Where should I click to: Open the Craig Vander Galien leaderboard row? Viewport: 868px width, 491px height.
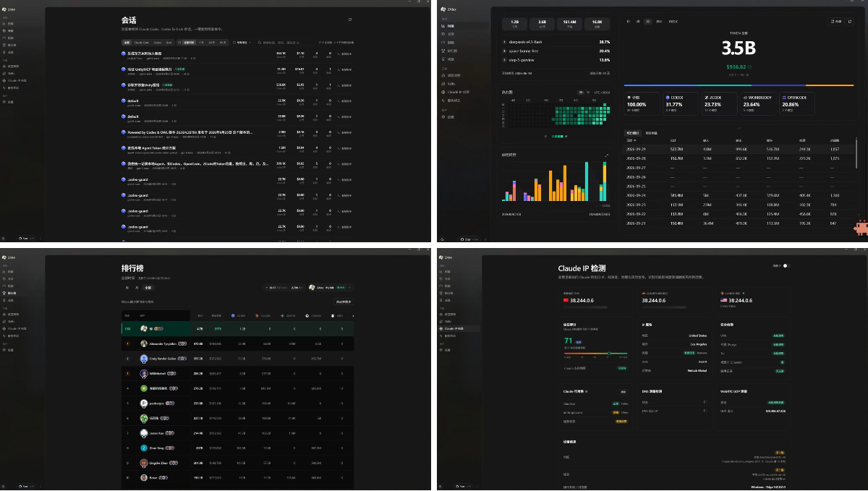(x=237, y=359)
